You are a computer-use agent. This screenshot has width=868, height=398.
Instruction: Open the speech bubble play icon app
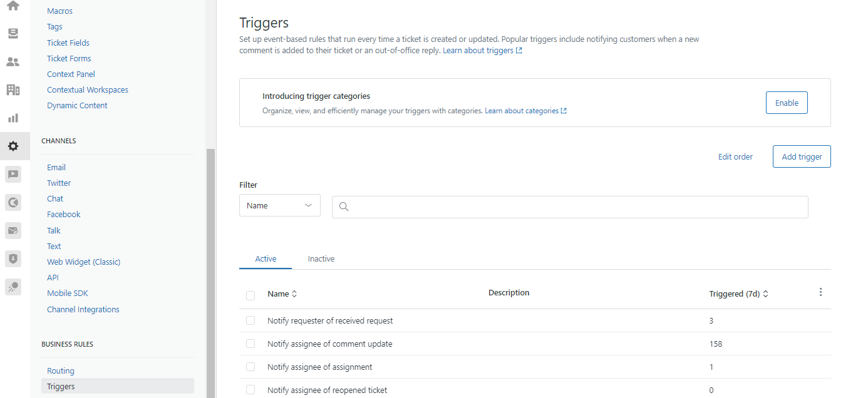tap(13, 175)
